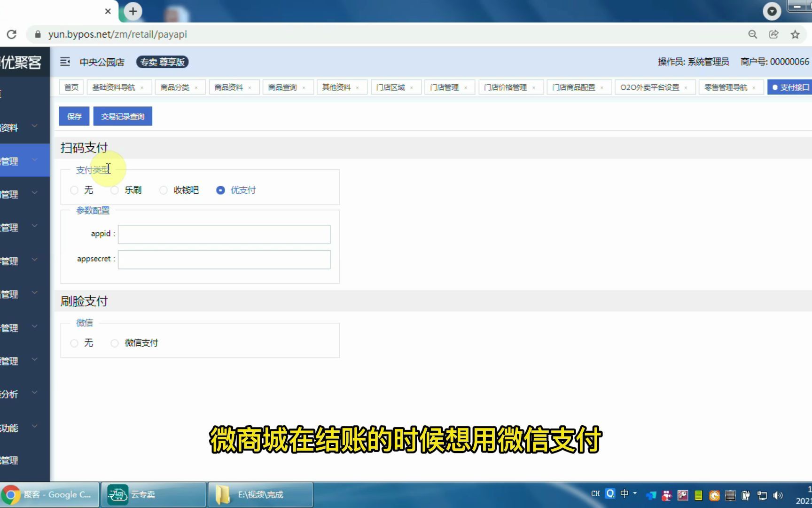
Task: Select the 优支付 payment type radio
Action: pyautogui.click(x=220, y=190)
